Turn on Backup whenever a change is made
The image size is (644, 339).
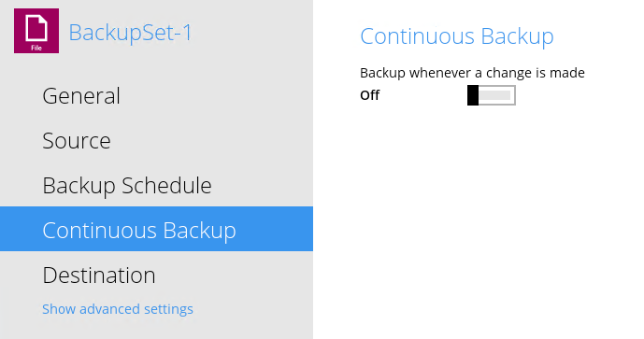pyautogui.click(x=492, y=95)
